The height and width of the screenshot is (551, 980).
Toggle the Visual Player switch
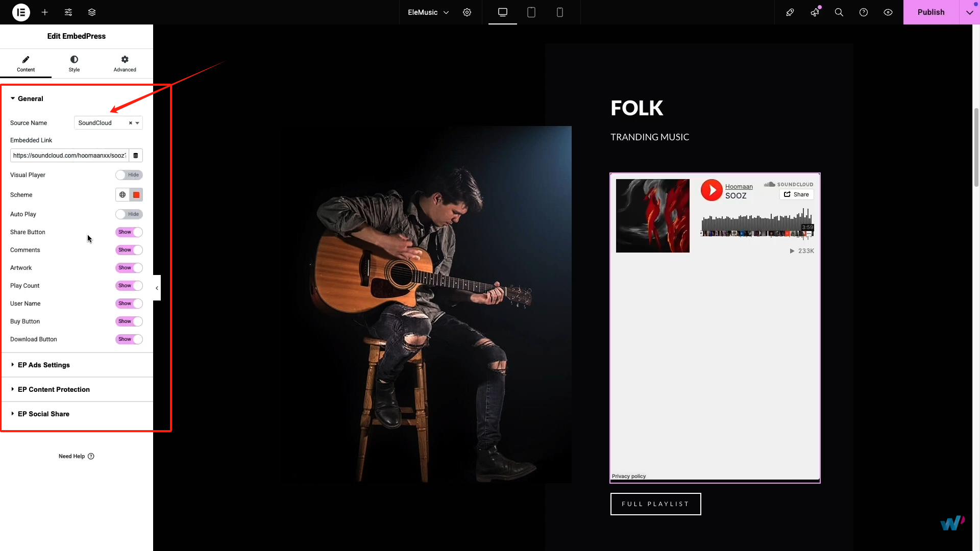[x=129, y=175]
